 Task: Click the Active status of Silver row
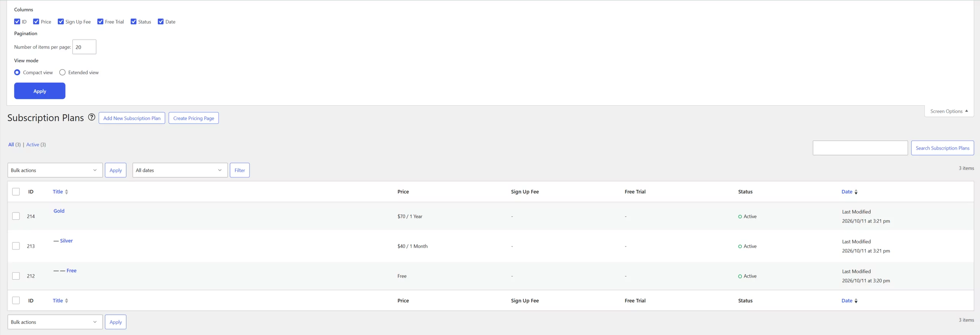tap(747, 246)
